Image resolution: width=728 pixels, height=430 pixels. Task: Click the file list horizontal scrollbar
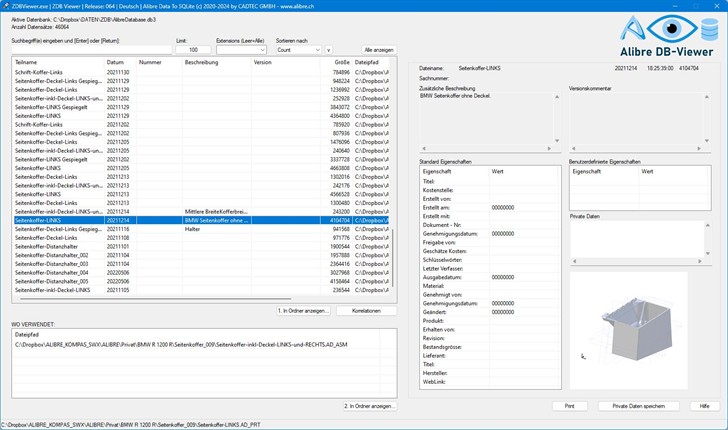coord(156,299)
